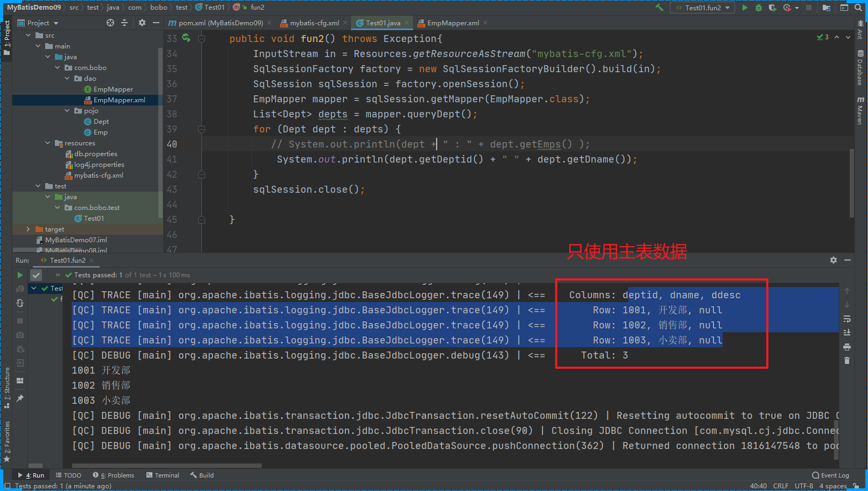This screenshot has width=868, height=491.
Task: Toggle Soft-Wrap icon beside console
Action: pos(847,319)
